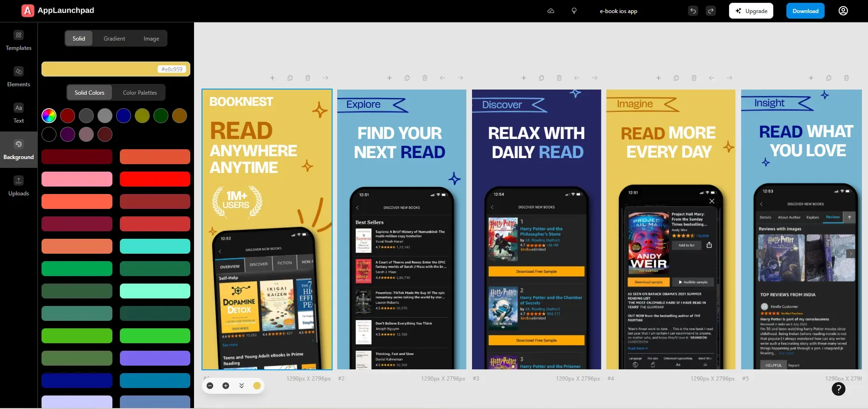Screen dimensions: 868x409
Task: Click the yellow color dot in zoom bar
Action: pyautogui.click(x=257, y=386)
